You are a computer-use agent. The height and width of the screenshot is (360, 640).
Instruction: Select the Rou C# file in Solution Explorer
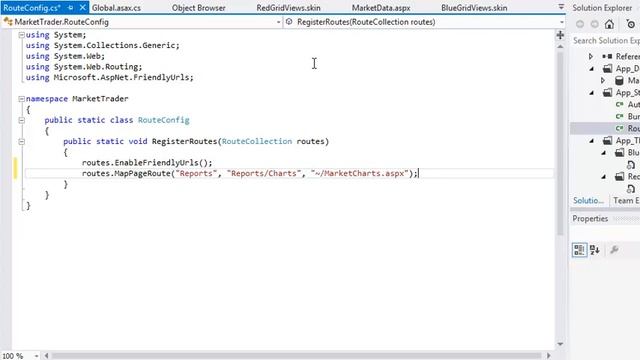coord(627,128)
